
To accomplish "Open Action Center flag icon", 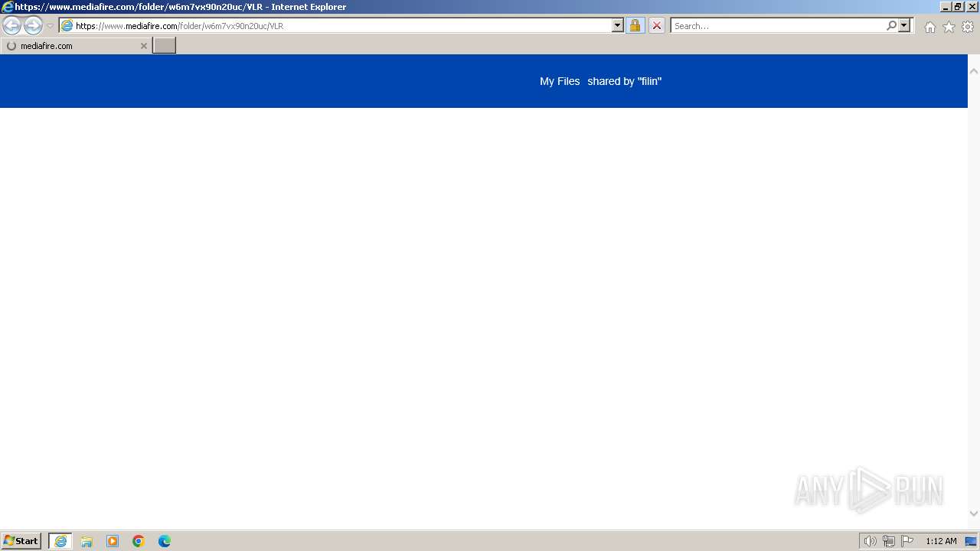I will [907, 541].
